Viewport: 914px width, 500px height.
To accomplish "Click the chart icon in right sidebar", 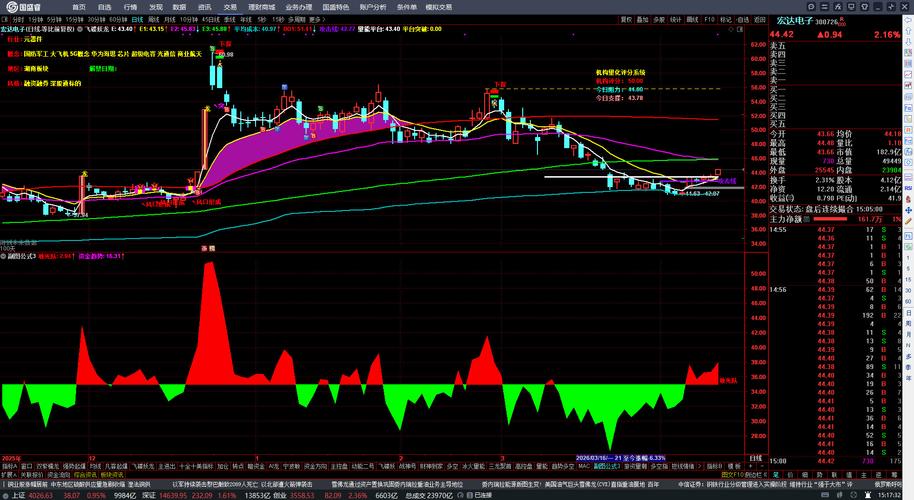I will pos(908,75).
